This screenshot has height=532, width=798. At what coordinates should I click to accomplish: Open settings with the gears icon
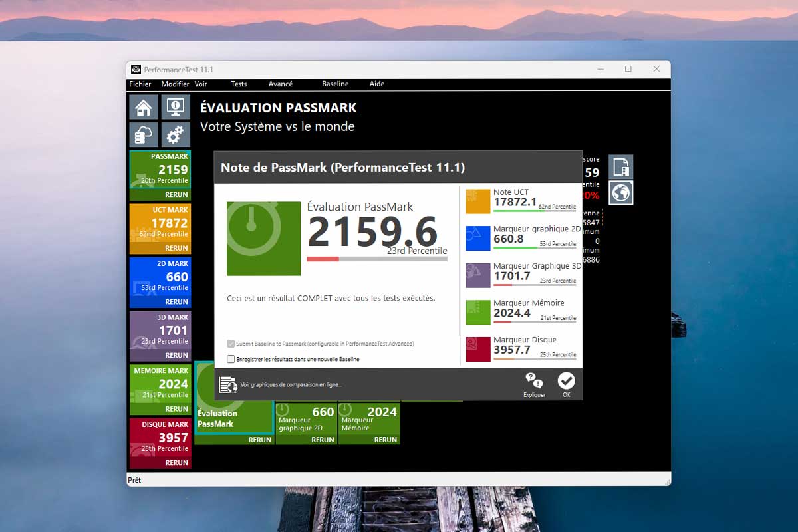pos(176,135)
